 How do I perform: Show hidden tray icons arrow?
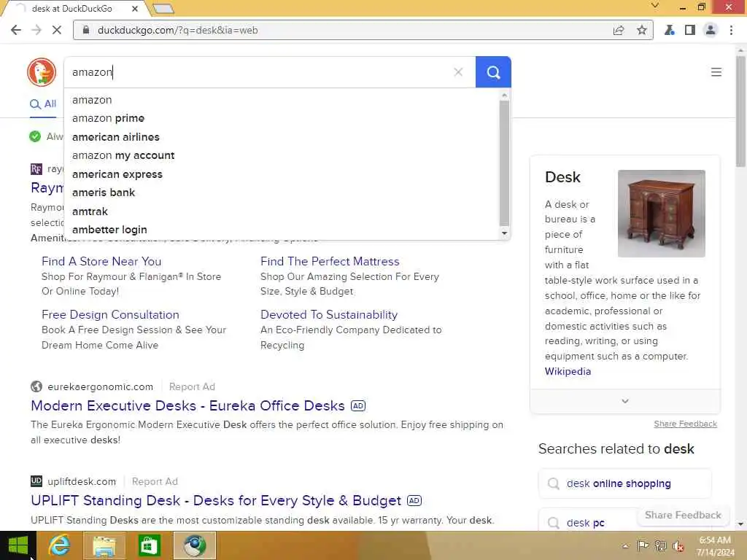[625, 545]
